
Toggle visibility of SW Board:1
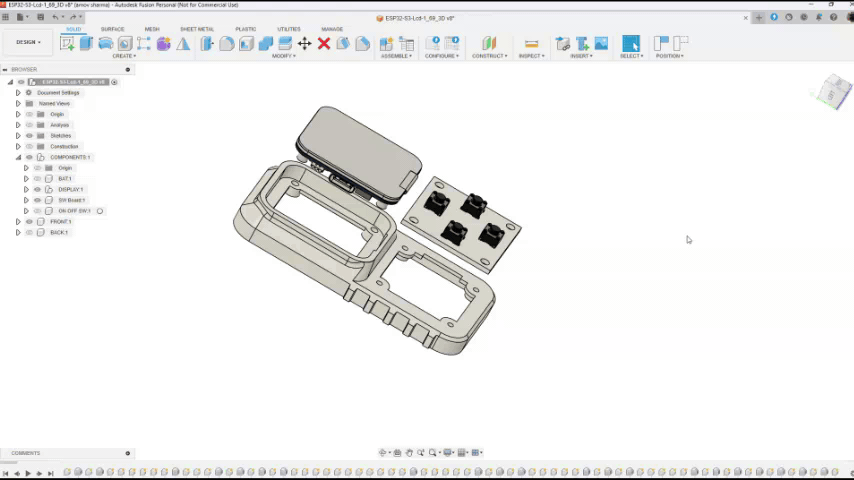(38, 200)
